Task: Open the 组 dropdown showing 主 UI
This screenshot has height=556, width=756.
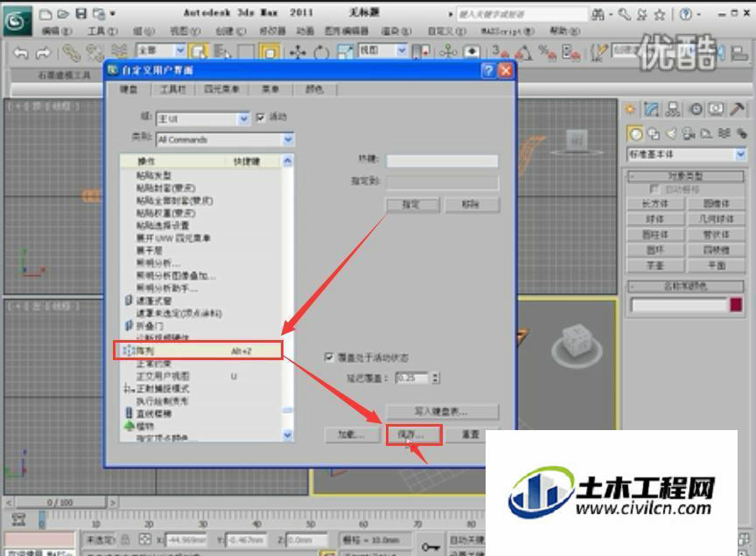Action: click(203, 119)
